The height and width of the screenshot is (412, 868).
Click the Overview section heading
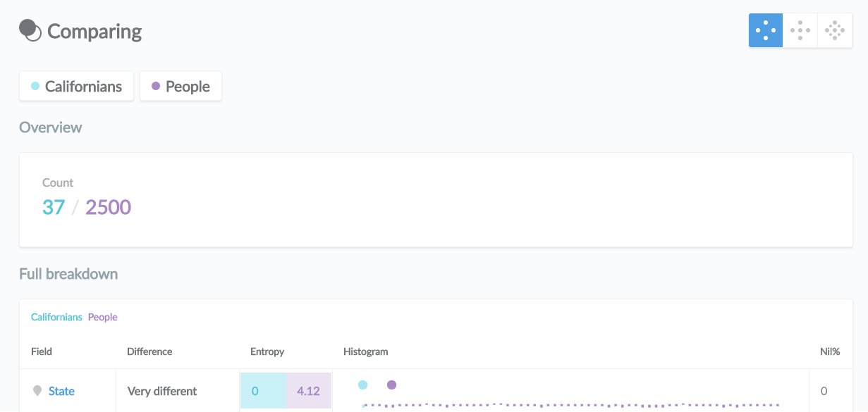51,127
